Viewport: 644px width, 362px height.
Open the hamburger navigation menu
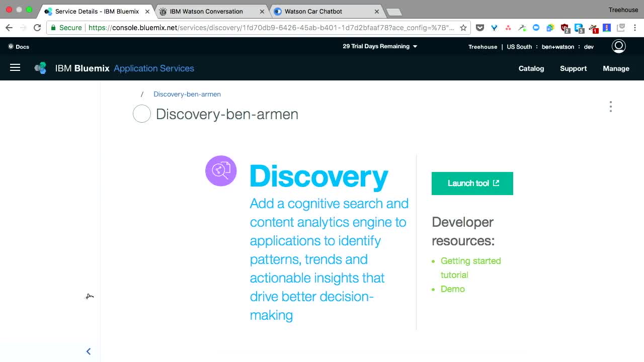pyautogui.click(x=15, y=67)
